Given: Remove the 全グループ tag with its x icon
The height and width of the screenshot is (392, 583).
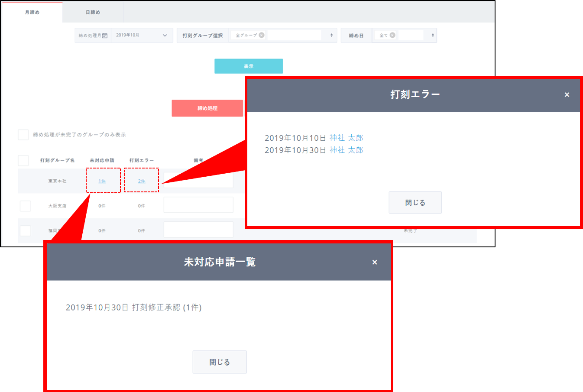Looking at the screenshot, I should (x=262, y=35).
